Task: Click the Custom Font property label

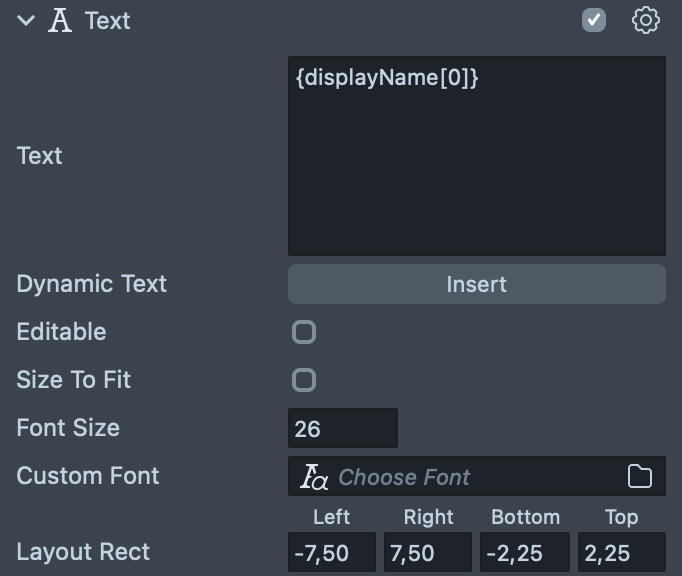Action: point(88,476)
